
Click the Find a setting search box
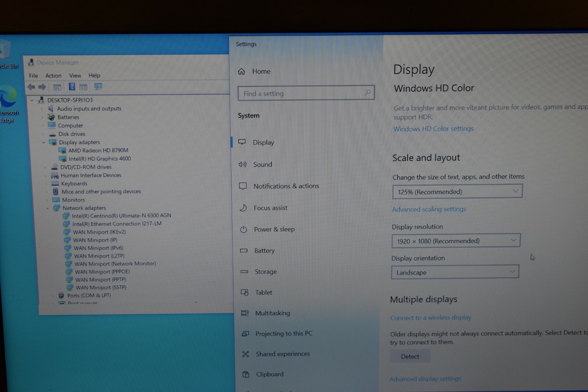point(306,93)
